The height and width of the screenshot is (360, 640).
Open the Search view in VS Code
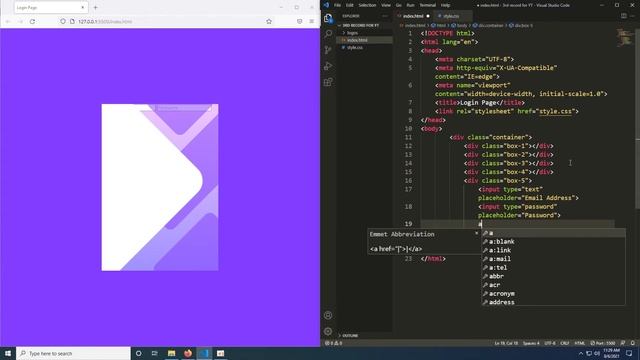328,34
